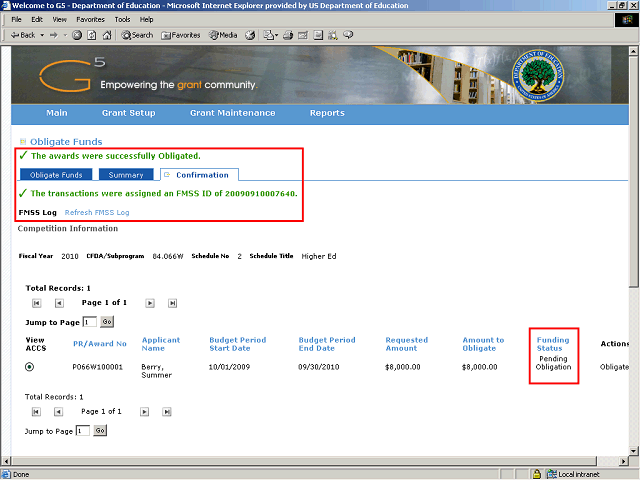Open the Help menu
The height and width of the screenshot is (480, 640).
147,20
